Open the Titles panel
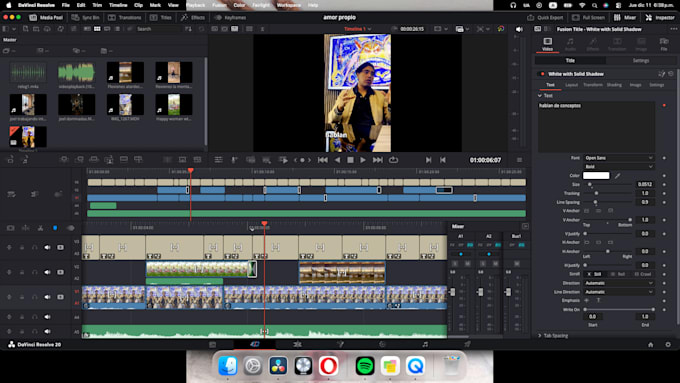 tap(161, 18)
